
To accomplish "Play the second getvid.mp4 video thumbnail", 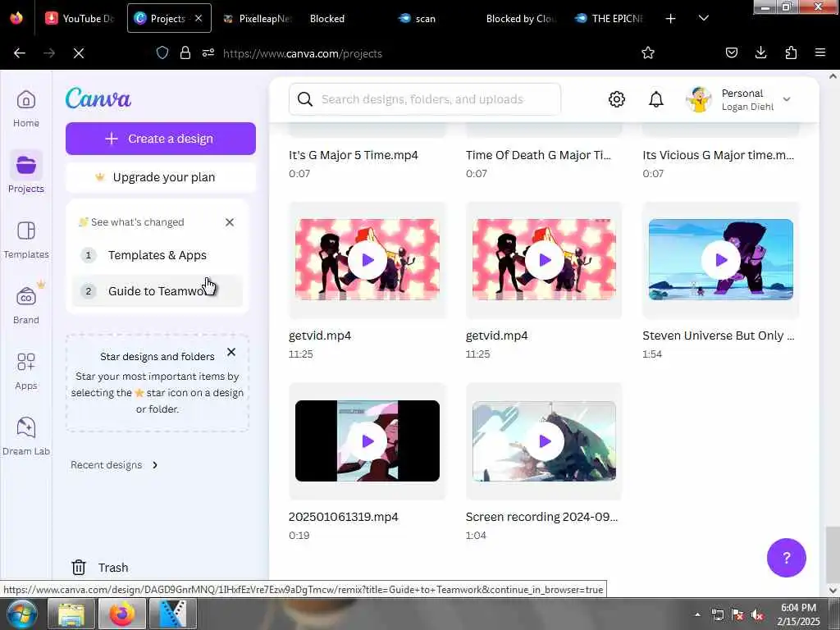I will tap(545, 260).
